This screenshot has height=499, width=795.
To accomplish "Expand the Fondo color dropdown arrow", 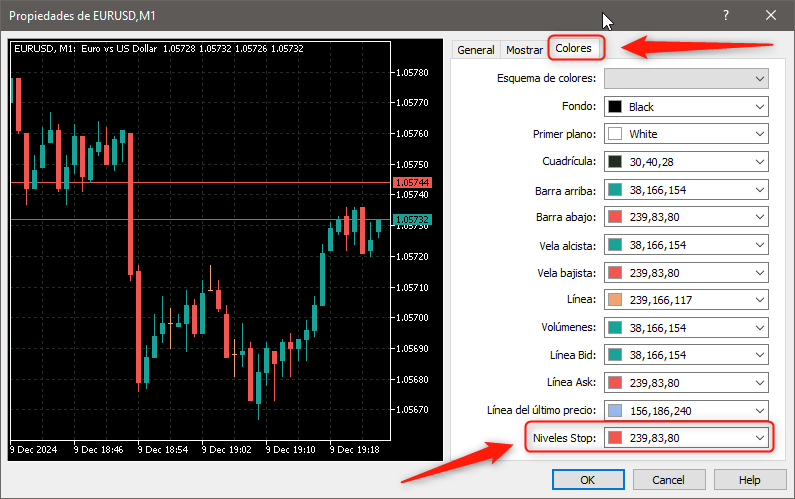I will pyautogui.click(x=760, y=107).
